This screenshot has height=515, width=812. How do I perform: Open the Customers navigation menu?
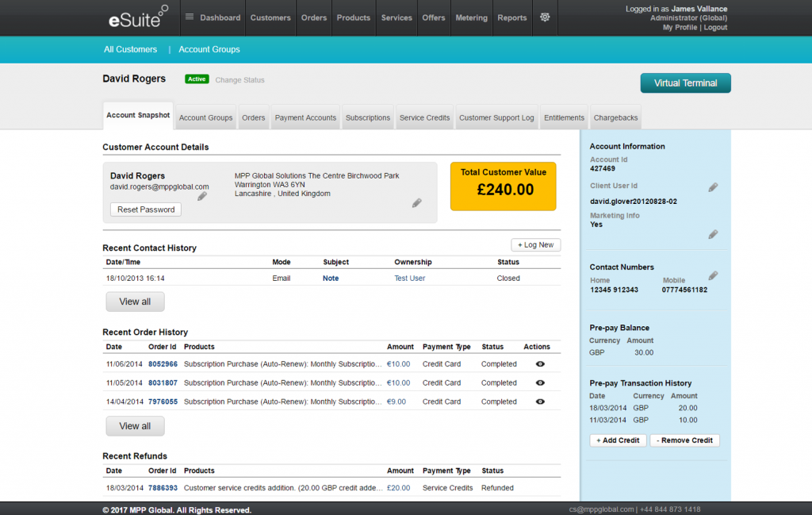click(x=270, y=17)
